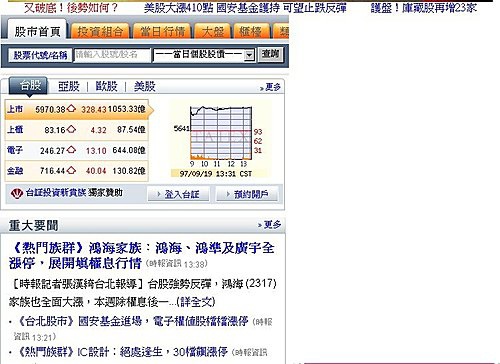Click the up arrow icon beside 83.16
The image size is (500, 364).
click(x=71, y=130)
